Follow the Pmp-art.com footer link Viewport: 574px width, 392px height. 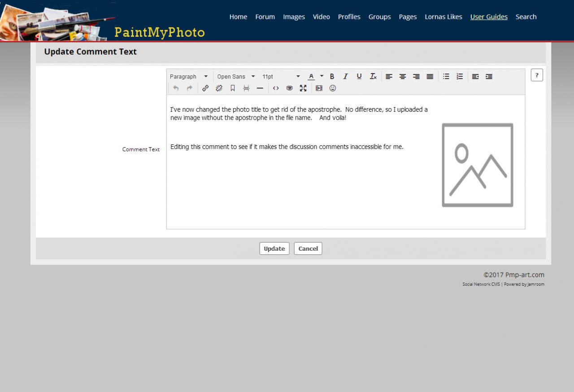click(x=525, y=275)
